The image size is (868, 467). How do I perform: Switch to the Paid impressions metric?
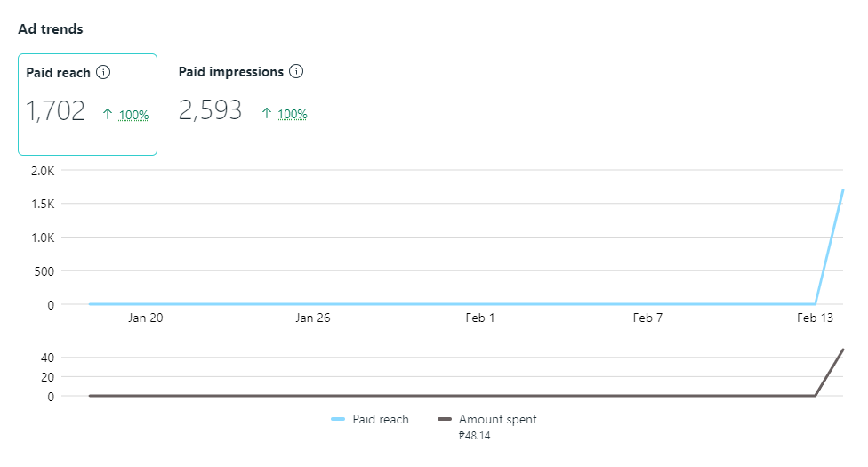click(x=231, y=71)
